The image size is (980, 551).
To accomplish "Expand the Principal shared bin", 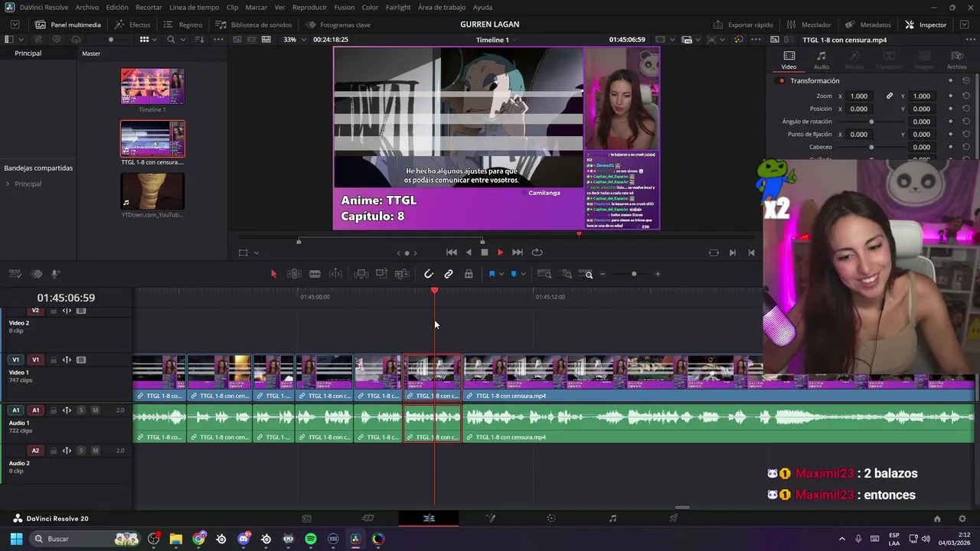I will [x=8, y=184].
